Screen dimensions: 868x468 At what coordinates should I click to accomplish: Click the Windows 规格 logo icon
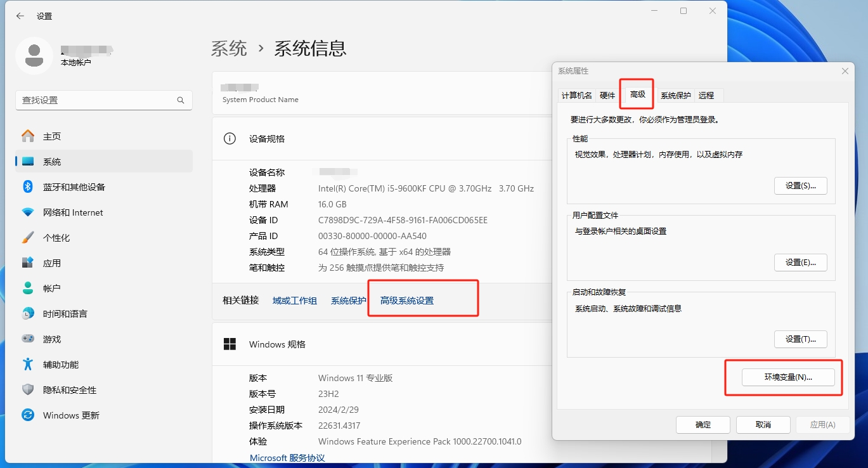click(x=230, y=344)
